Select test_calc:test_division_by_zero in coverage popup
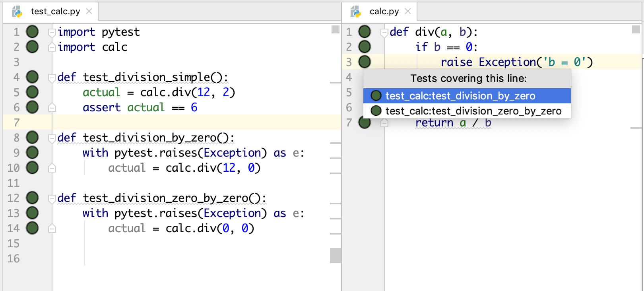Viewport: 644px width, 291px height. click(460, 96)
